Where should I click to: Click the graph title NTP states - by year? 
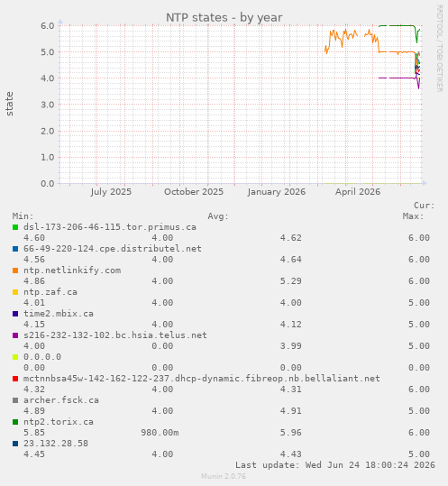224,18
